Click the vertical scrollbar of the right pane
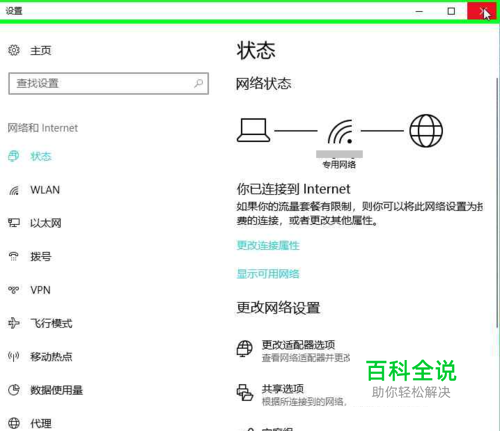This screenshot has height=431, width=500. 497,202
